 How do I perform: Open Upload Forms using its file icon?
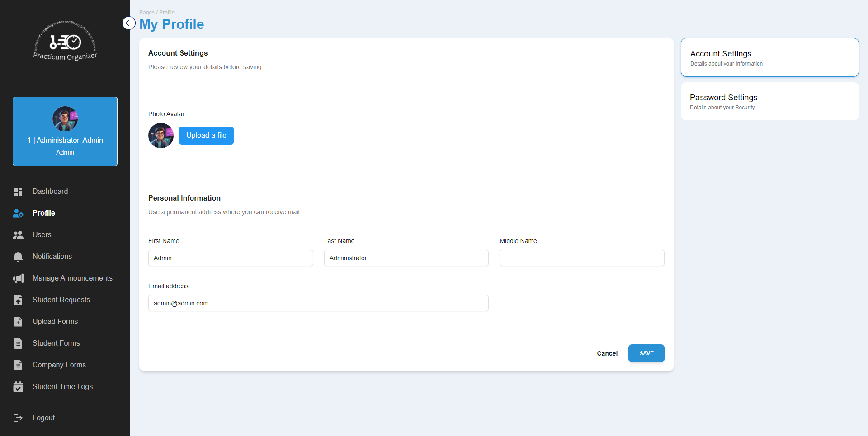pyautogui.click(x=18, y=321)
